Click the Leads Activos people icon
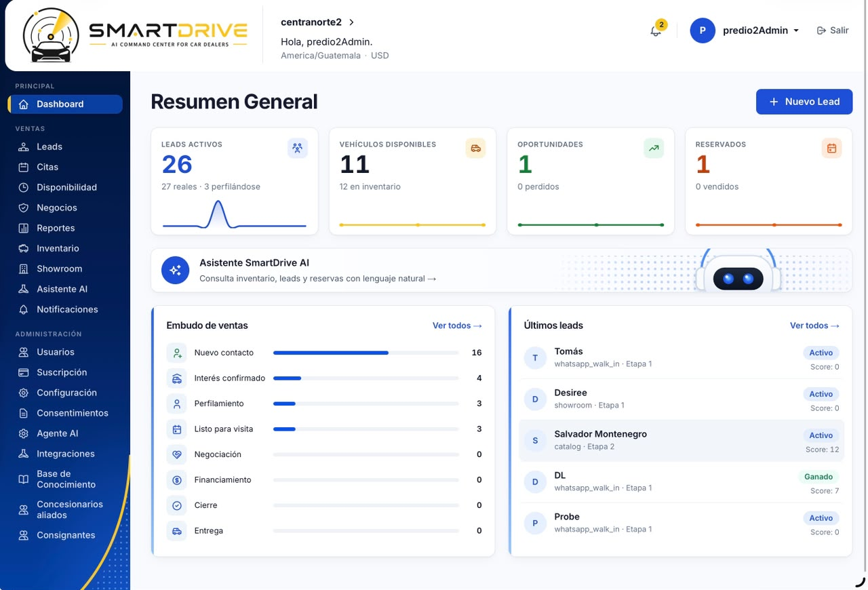The height and width of the screenshot is (590, 868). (297, 148)
